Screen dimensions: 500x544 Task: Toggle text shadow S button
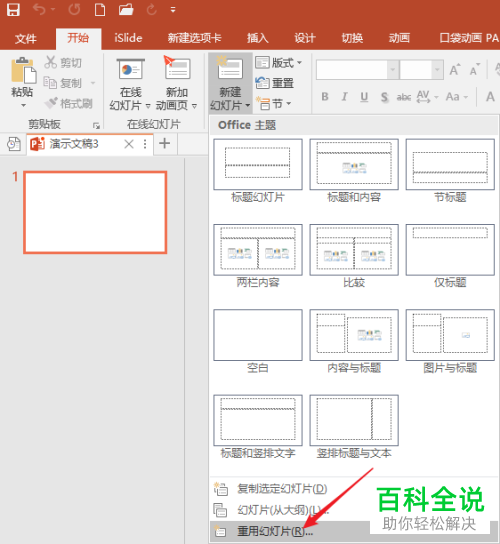click(x=384, y=97)
